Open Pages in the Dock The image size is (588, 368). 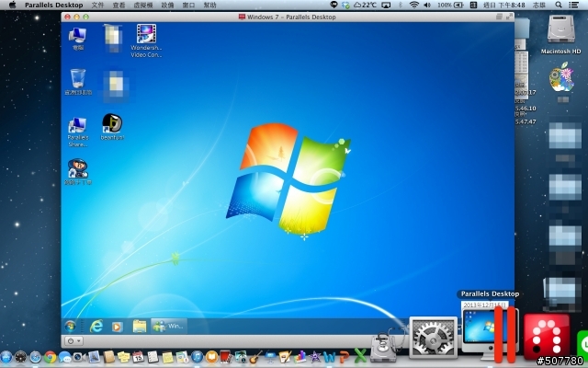point(285,357)
